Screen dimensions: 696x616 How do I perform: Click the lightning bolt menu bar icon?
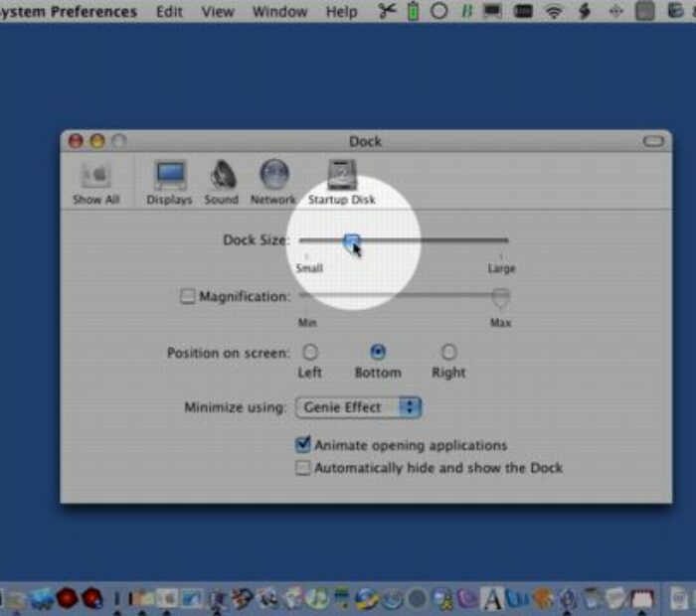click(x=585, y=11)
